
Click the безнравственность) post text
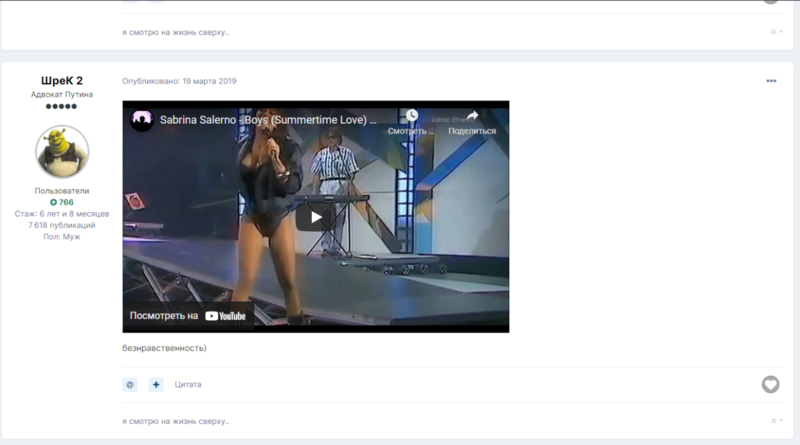[164, 348]
